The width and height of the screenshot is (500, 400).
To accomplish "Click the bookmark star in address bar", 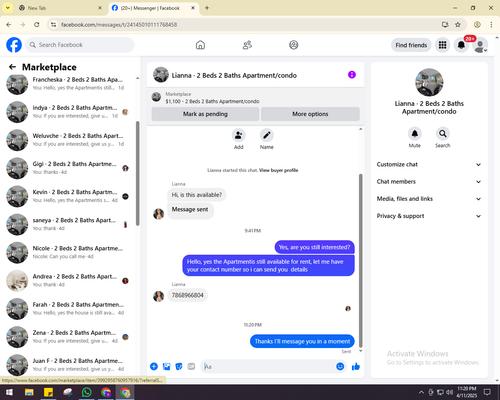I will 458,24.
